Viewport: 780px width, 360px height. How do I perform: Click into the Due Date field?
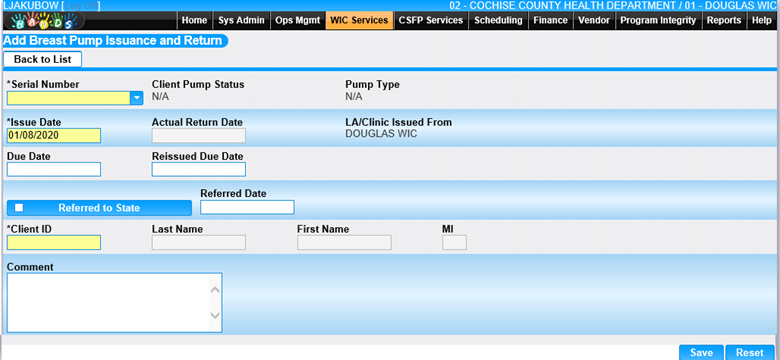point(54,169)
